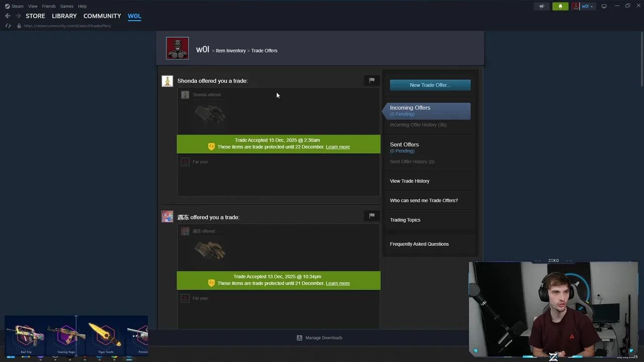
Task: Click the avatar next to 'Shonda offered:'
Action: [x=185, y=95]
